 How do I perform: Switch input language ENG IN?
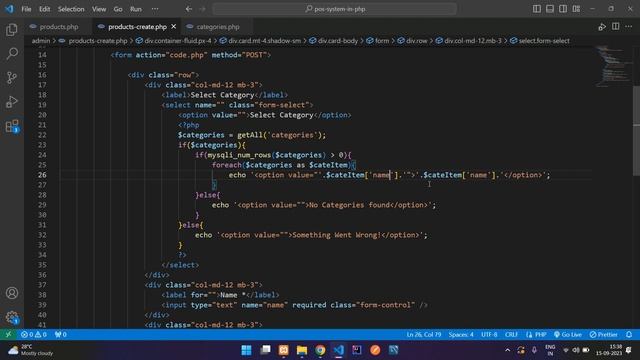pos(550,350)
